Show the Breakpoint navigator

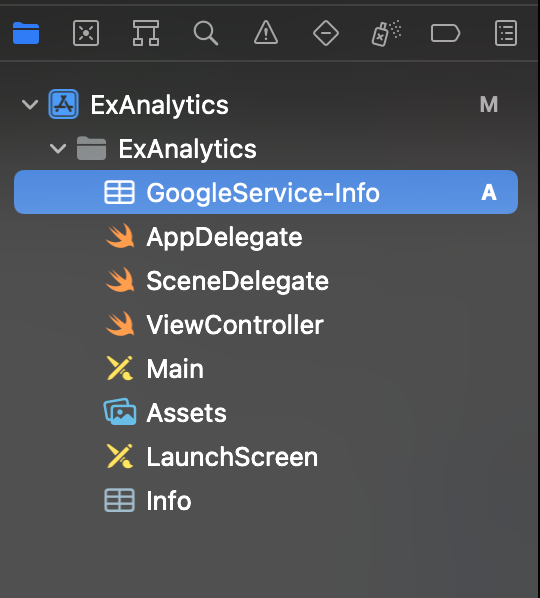(445, 33)
